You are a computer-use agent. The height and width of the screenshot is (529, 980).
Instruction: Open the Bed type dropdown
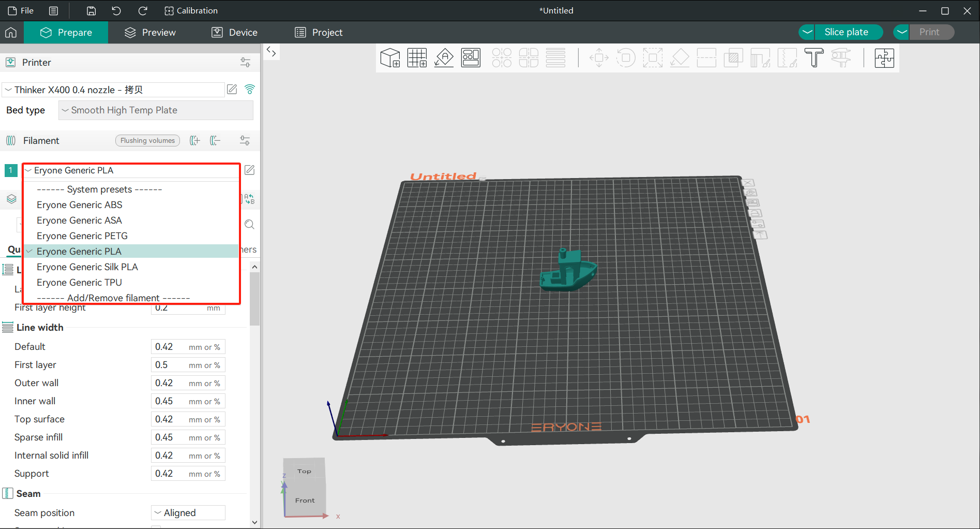coord(156,110)
